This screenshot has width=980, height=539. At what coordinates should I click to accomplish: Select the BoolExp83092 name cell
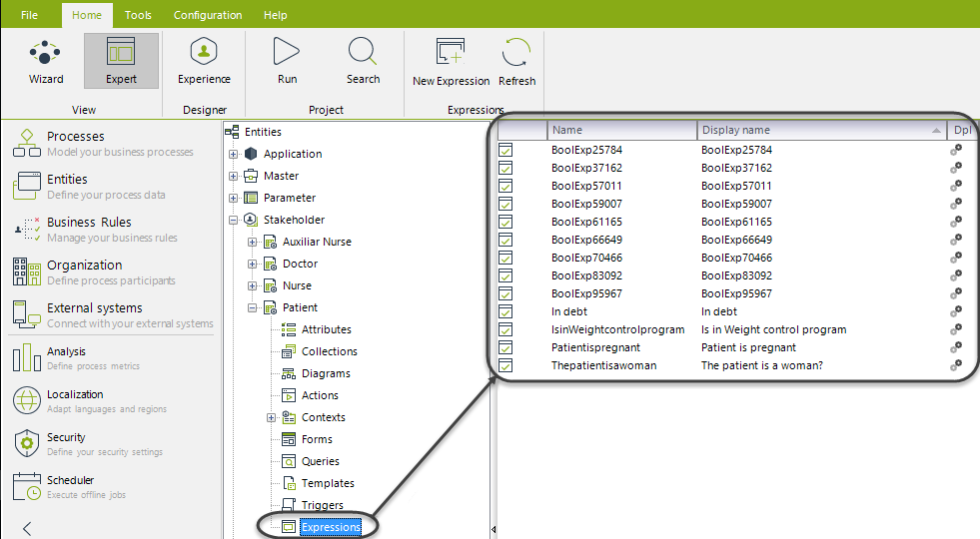[586, 275]
